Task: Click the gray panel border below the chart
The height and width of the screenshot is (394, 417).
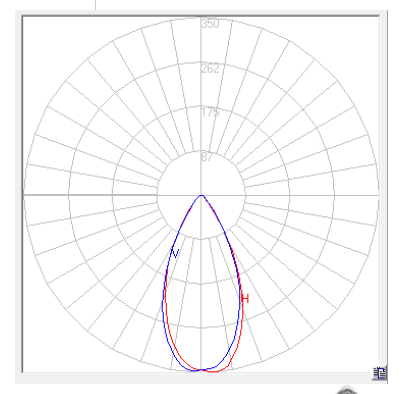Action: [x=200, y=378]
